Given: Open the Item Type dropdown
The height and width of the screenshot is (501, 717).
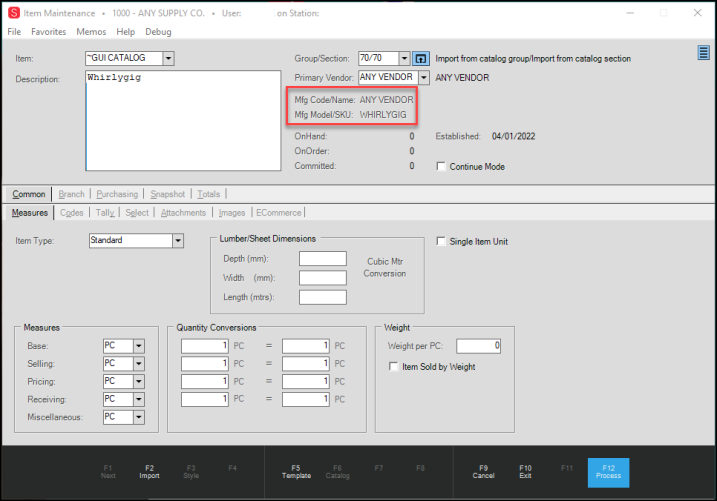Looking at the screenshot, I should (x=178, y=240).
